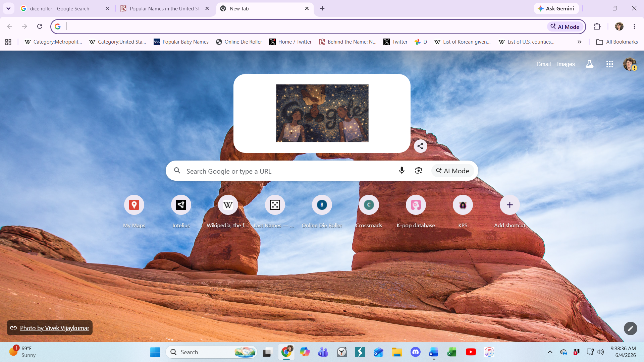Open Google Images link

(x=566, y=64)
